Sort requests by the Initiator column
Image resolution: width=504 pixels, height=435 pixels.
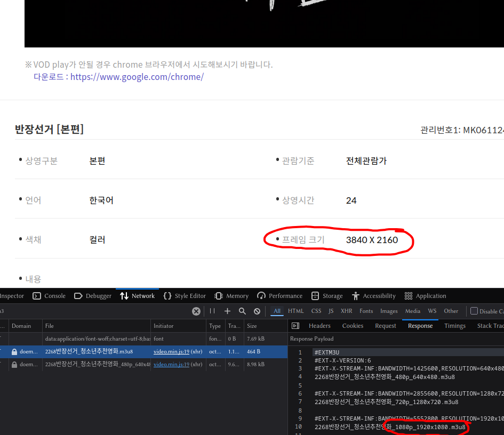178,326
